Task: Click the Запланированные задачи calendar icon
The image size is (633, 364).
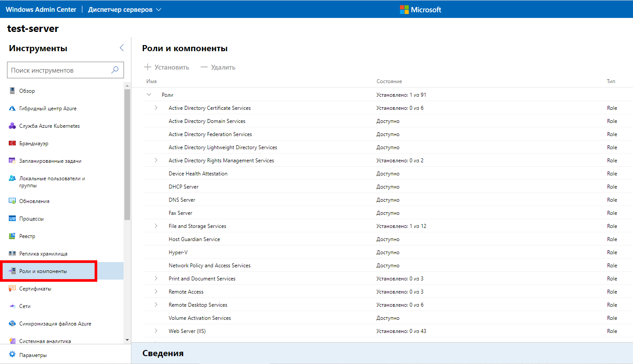Action: click(x=12, y=161)
